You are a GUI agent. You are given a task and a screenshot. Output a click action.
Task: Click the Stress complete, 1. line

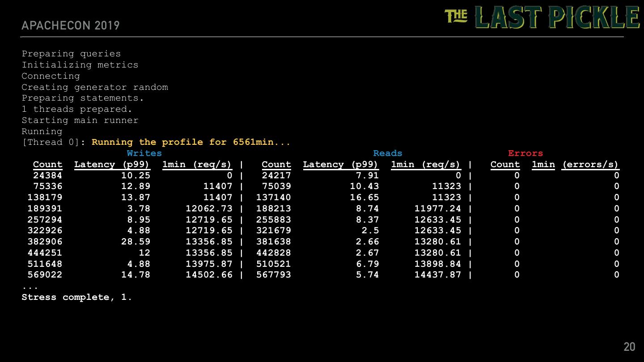(77, 297)
